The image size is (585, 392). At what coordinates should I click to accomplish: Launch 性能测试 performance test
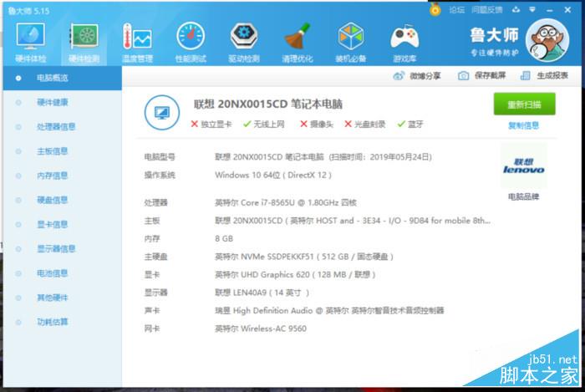tap(191, 42)
